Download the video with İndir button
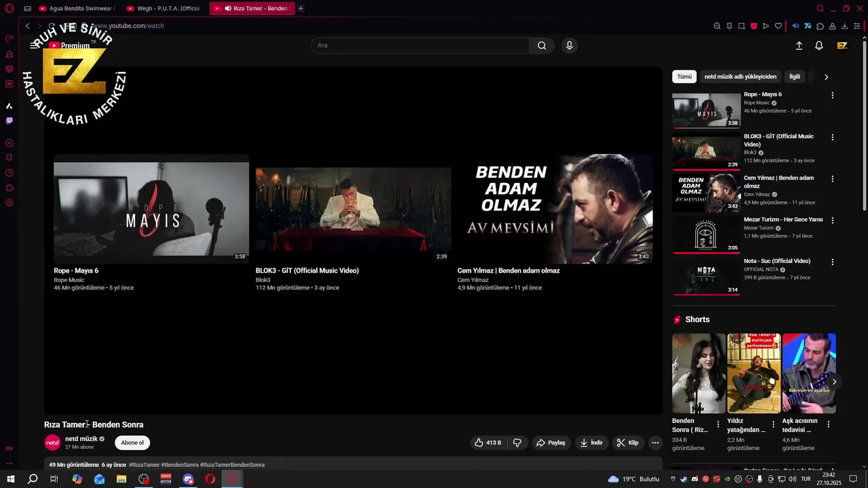 pyautogui.click(x=591, y=443)
